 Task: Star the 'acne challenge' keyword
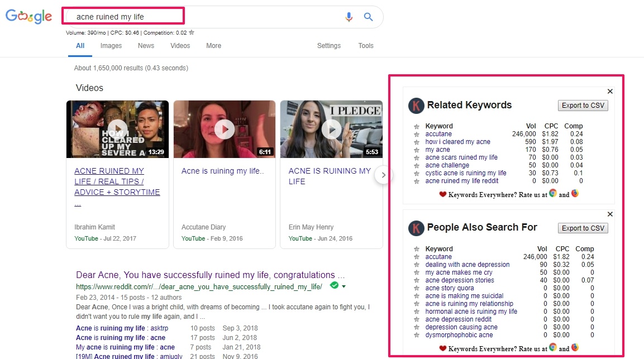[x=417, y=165]
